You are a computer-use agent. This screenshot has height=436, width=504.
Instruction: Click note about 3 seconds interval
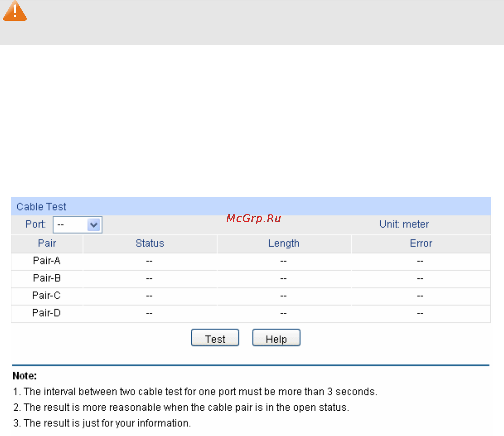[x=195, y=392]
